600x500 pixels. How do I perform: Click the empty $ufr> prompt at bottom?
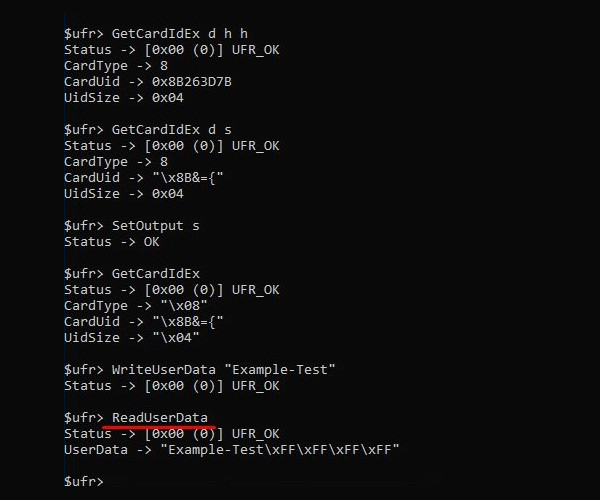(x=84, y=481)
